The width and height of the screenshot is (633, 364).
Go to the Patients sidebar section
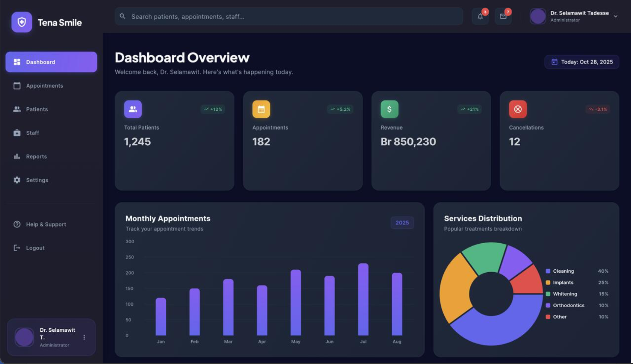(x=37, y=109)
